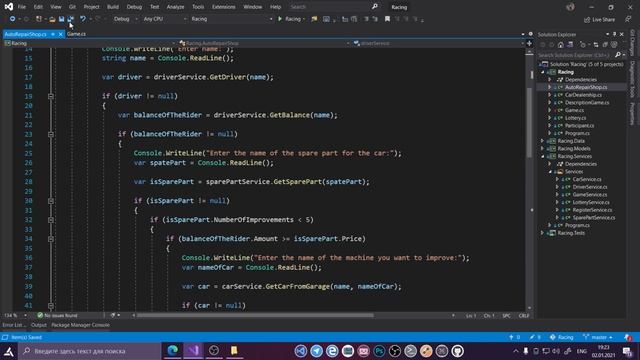Click the Navigate Backward icon
Screen dimensions: 640x360
[x=12, y=19]
